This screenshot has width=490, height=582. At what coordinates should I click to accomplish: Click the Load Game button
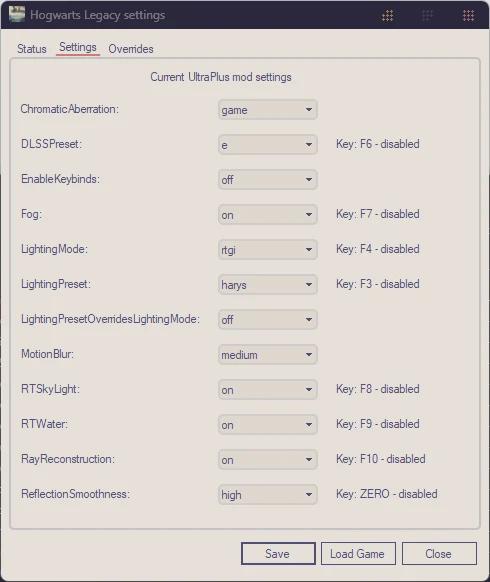(358, 553)
